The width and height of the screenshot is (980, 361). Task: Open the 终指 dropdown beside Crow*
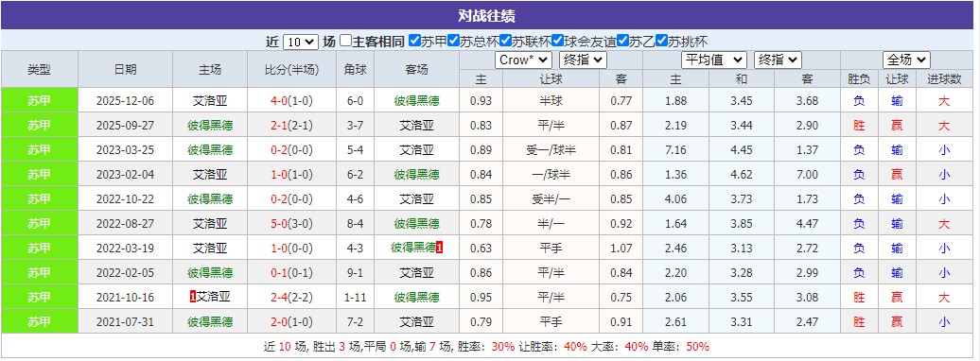click(x=583, y=60)
